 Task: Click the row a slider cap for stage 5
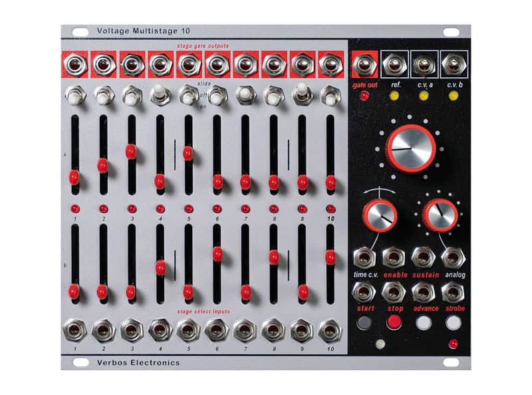pyautogui.click(x=188, y=153)
